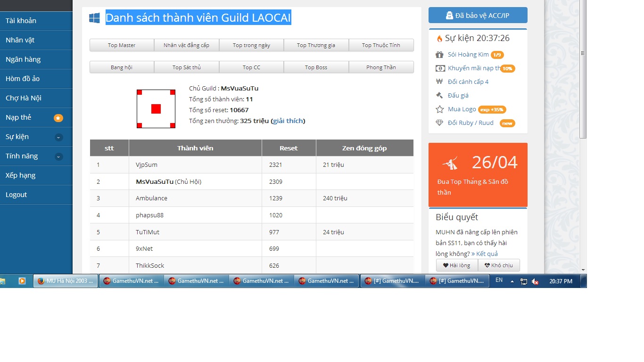644x362 pixels.
Task: Expand the Tính năng sidebar menu
Action: coord(58,156)
